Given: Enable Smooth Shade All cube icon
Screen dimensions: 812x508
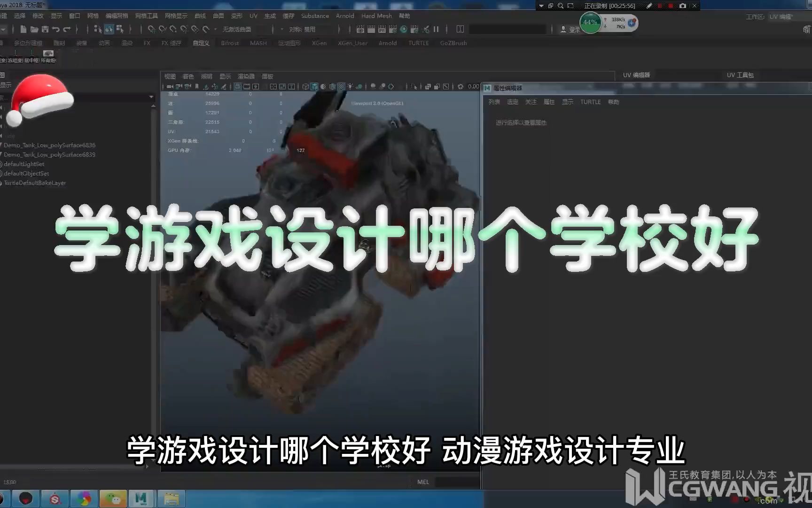Looking at the screenshot, I should point(314,87).
